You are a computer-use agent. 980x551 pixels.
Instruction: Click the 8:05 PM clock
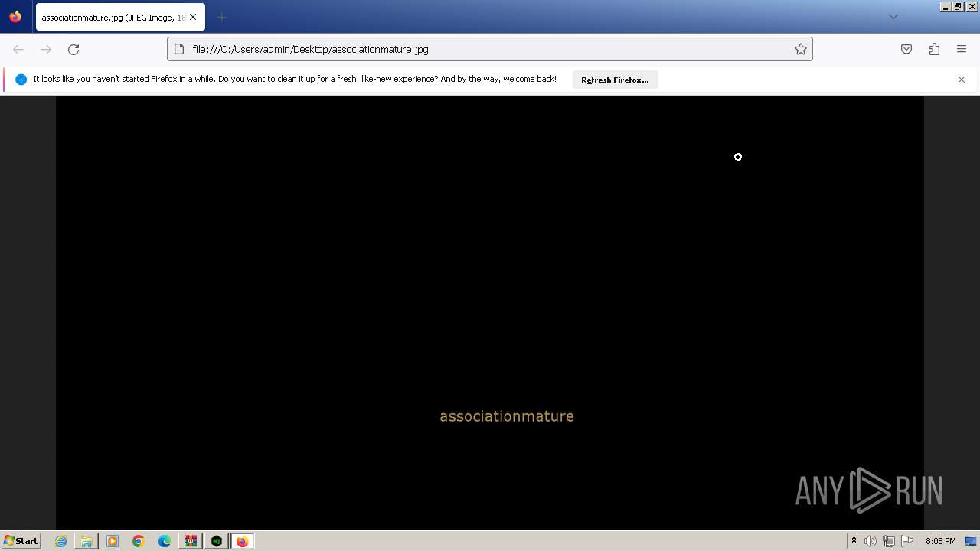pos(940,541)
